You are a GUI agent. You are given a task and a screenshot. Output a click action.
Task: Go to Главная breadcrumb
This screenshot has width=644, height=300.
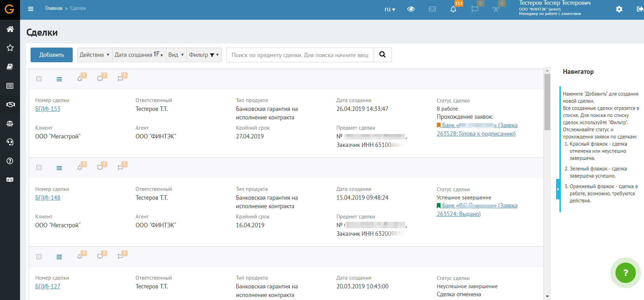pyautogui.click(x=54, y=8)
